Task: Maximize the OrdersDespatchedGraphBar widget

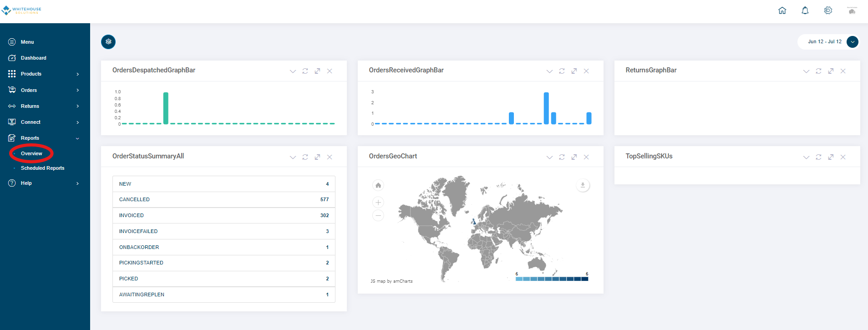Action: click(317, 71)
